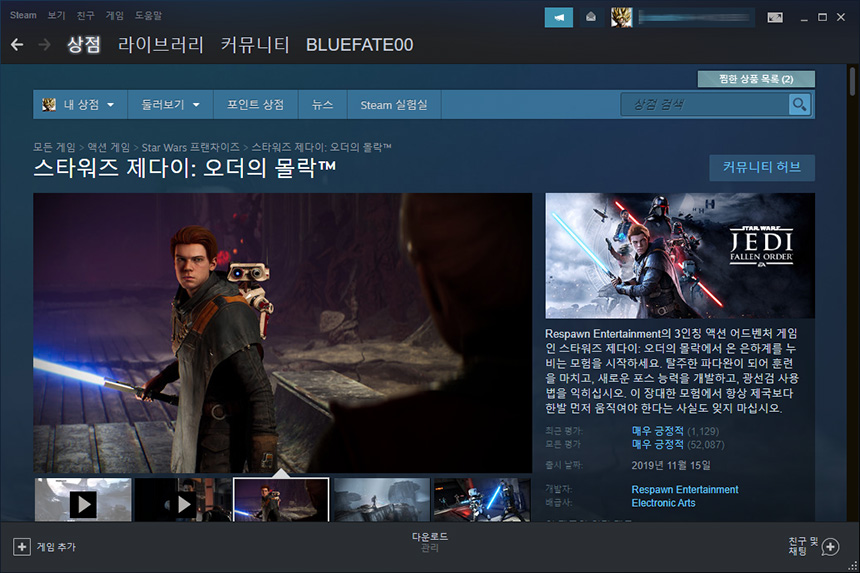Click the 모든 게임 breadcrumb link
The width and height of the screenshot is (860, 573).
(54, 147)
